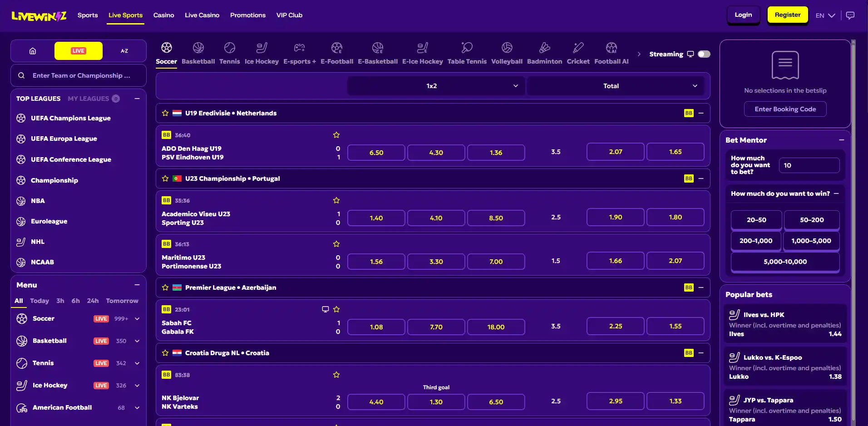Select the Cricket icon
This screenshot has height=426, width=868.
pos(578,48)
